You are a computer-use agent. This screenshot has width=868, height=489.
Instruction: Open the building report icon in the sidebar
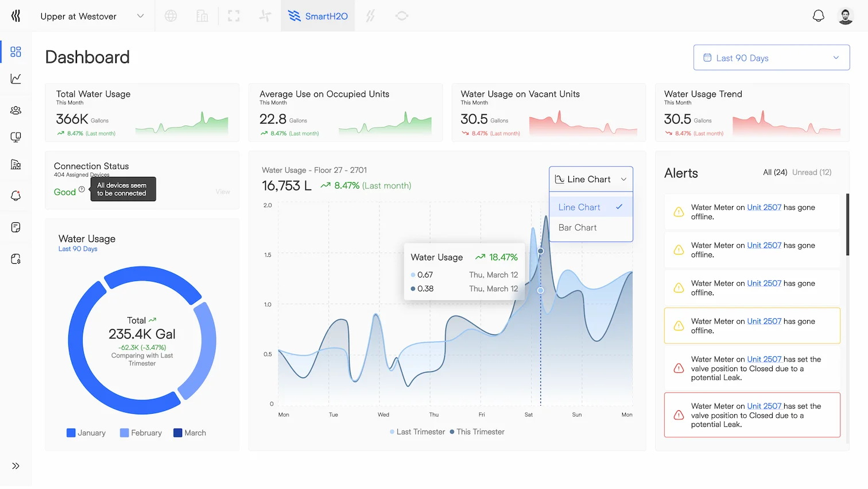(x=16, y=164)
